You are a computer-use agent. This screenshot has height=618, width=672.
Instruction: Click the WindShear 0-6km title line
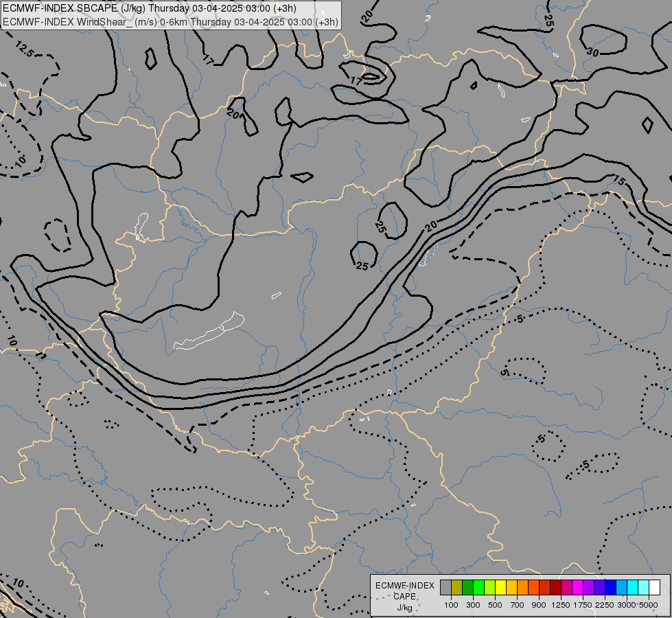[170, 22]
